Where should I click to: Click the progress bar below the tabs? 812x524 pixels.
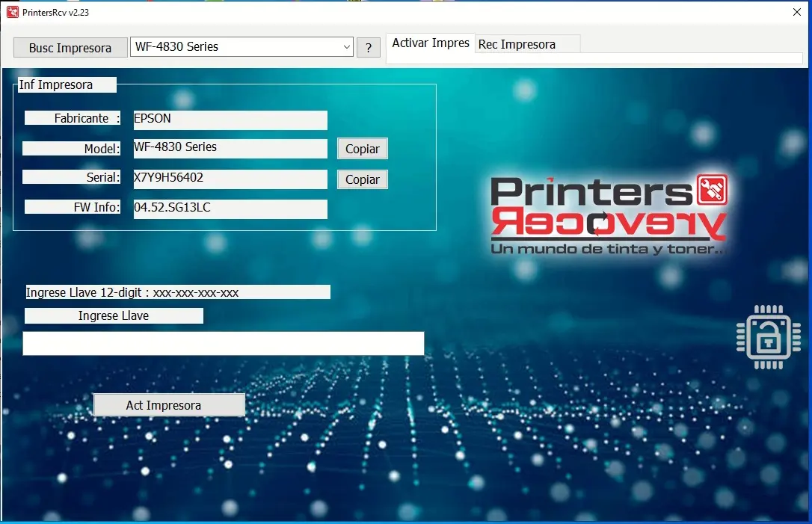[594, 58]
